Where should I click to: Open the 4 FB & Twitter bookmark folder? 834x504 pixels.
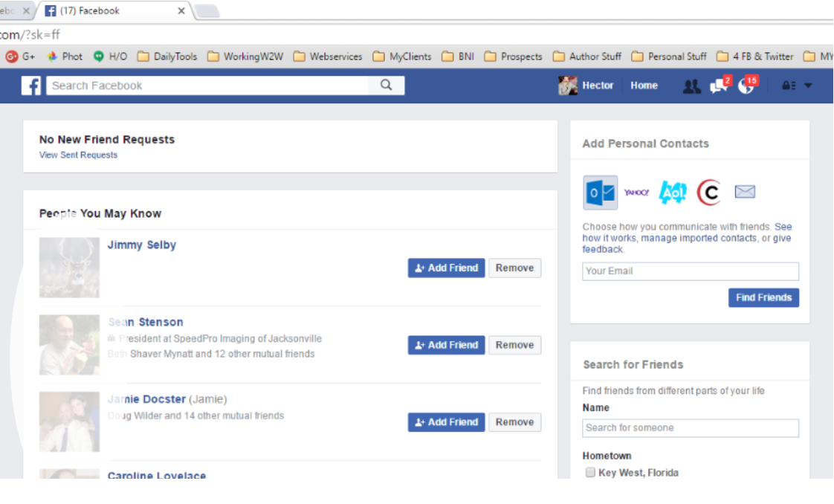click(x=754, y=56)
